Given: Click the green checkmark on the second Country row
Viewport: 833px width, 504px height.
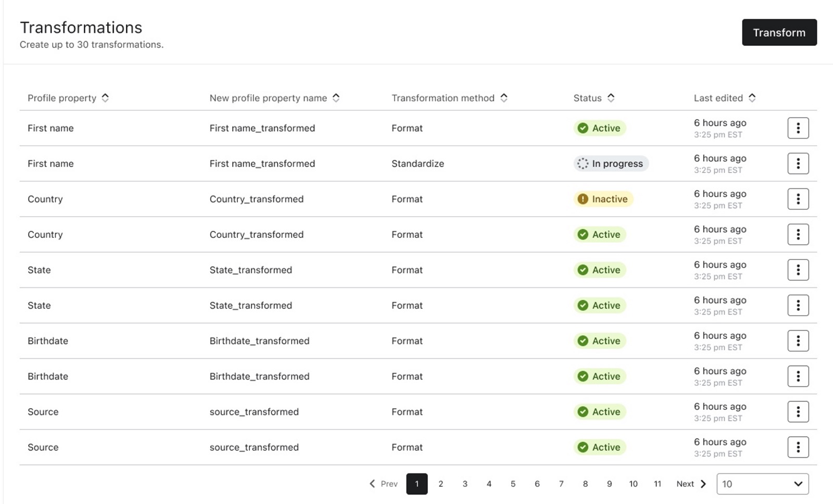Looking at the screenshot, I should pos(583,234).
